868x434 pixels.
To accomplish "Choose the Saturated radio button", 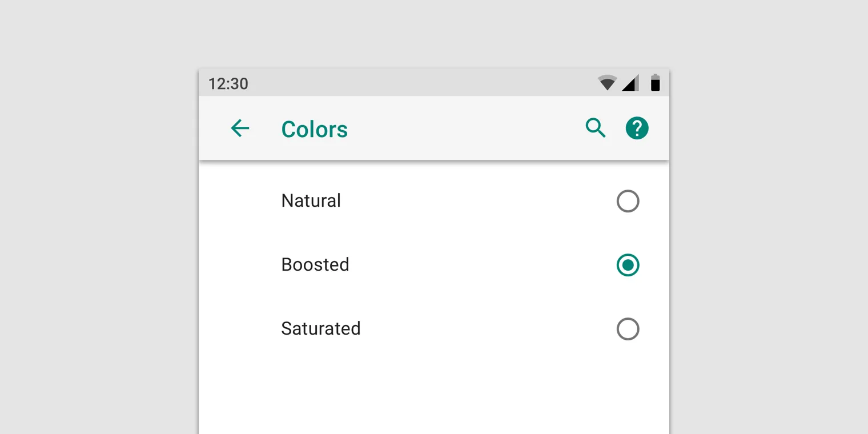I will coord(628,329).
